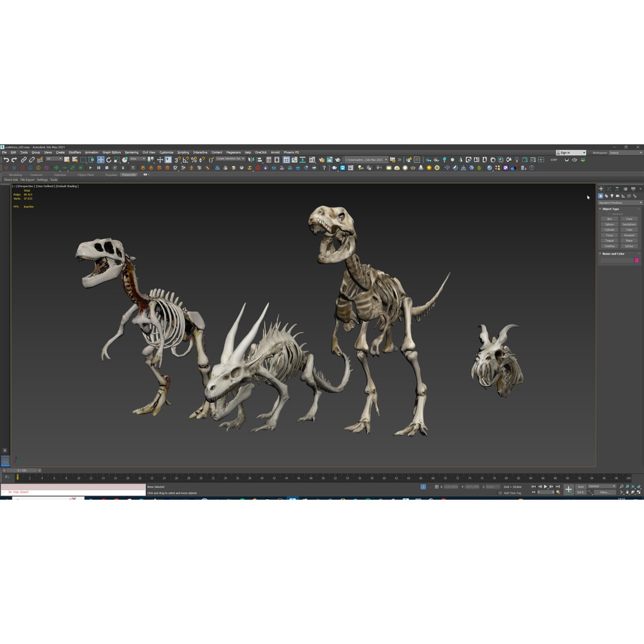The width and height of the screenshot is (644, 644).
Task: Open the Create tab plus icon in command panel
Action: click(601, 189)
